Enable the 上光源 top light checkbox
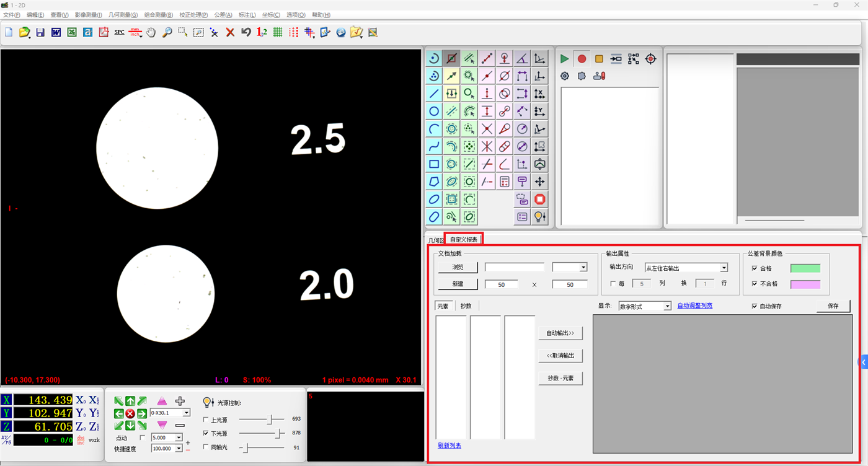Screen dimensions: 868x466 206,420
